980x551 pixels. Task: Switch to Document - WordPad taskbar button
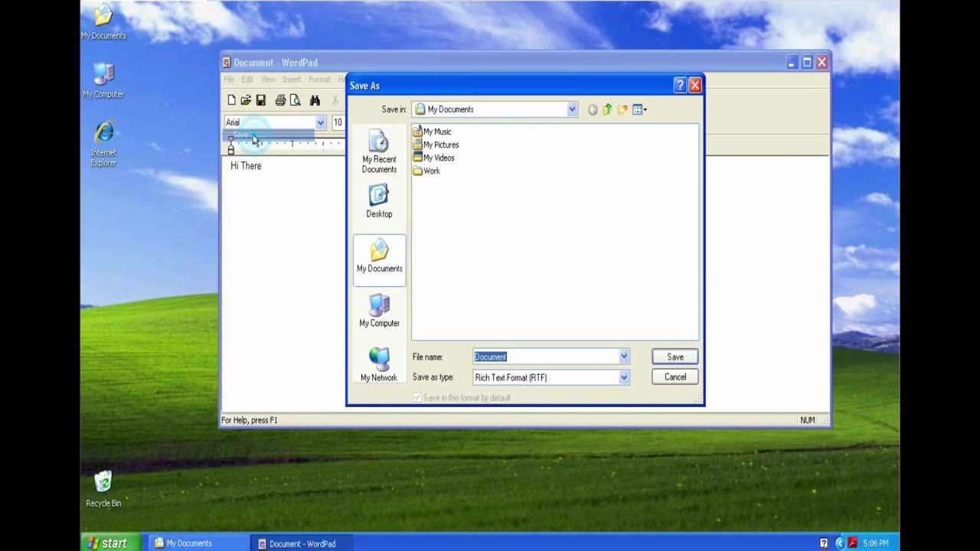click(302, 543)
